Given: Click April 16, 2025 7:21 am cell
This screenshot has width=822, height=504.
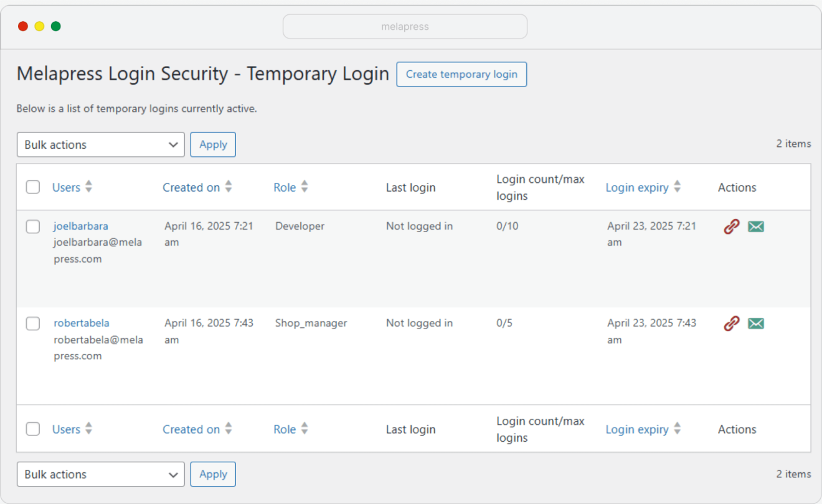Looking at the screenshot, I should [x=209, y=234].
